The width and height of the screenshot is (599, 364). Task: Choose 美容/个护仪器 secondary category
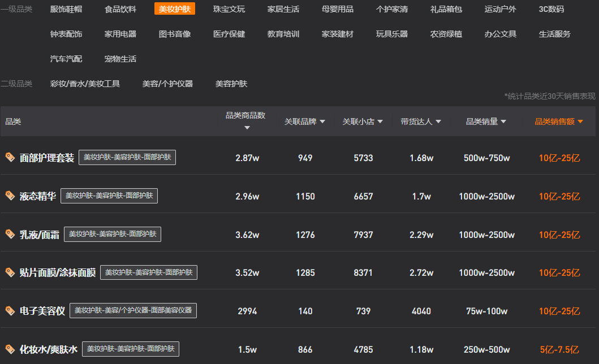(167, 84)
